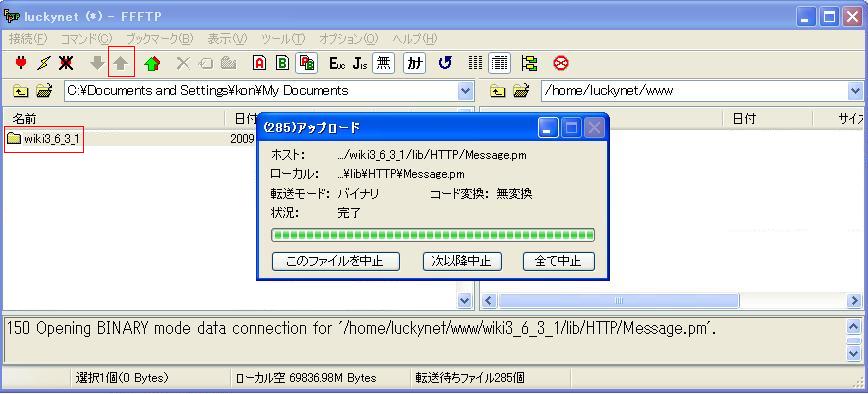
Task: Click 次以降中止 button
Action: (462, 261)
